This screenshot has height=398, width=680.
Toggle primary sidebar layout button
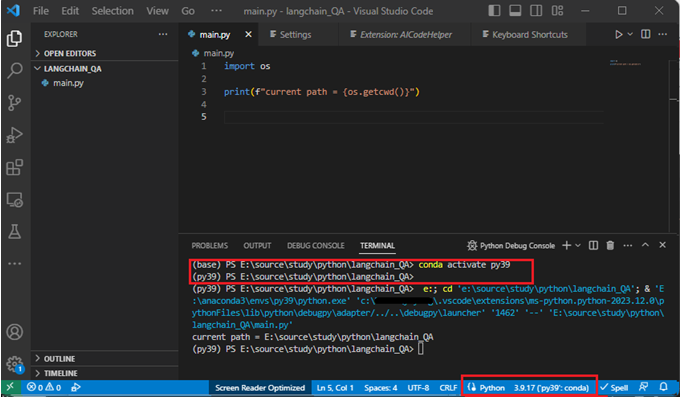pyautogui.click(x=494, y=11)
